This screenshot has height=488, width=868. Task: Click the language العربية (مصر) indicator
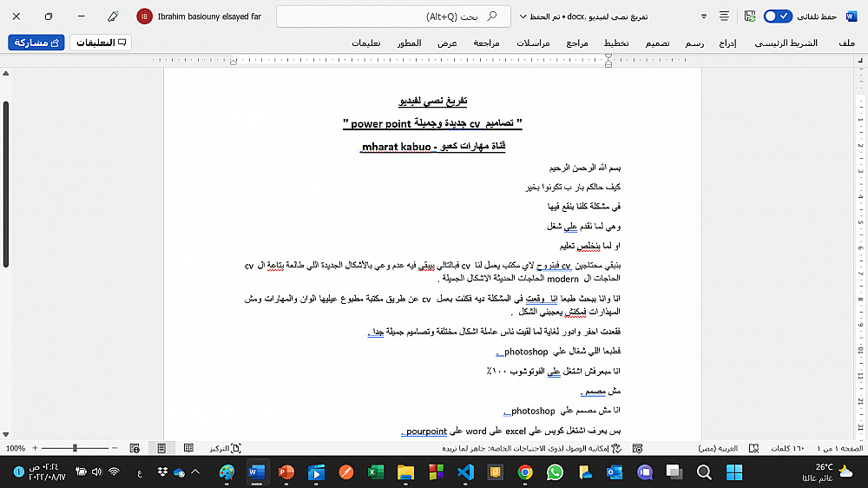pyautogui.click(x=718, y=448)
